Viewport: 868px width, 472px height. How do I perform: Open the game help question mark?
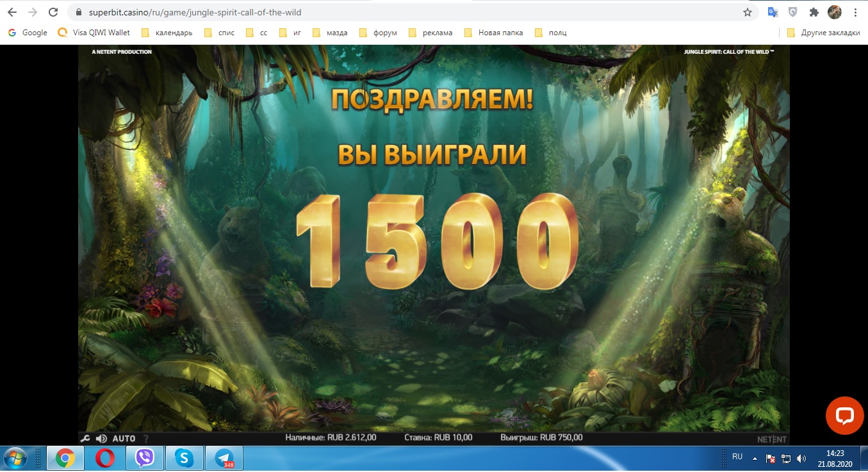[x=146, y=438]
